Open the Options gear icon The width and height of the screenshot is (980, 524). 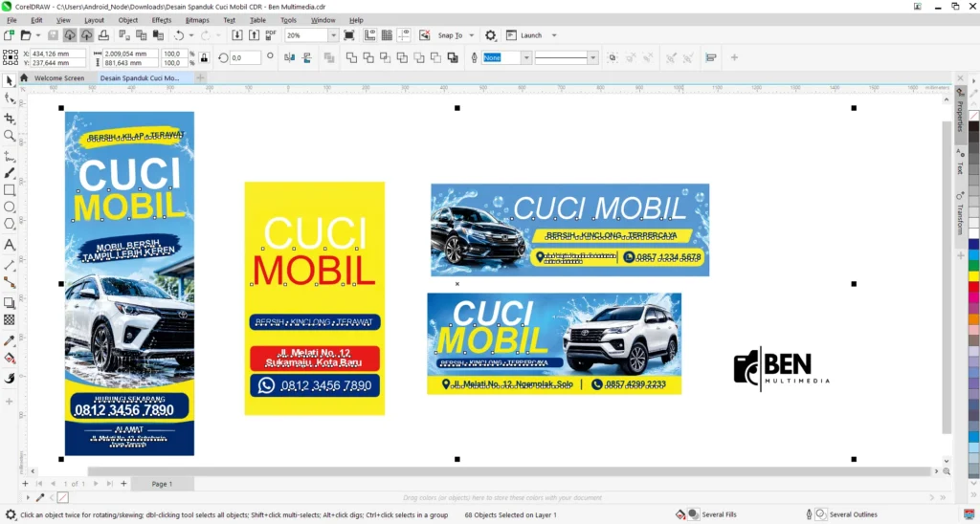491,35
